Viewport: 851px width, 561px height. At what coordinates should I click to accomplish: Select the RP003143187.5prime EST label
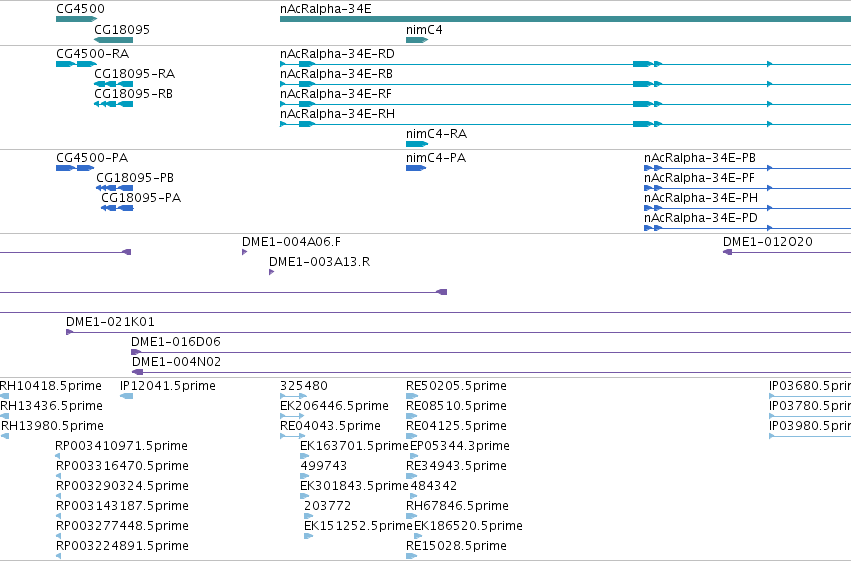[x=123, y=506]
